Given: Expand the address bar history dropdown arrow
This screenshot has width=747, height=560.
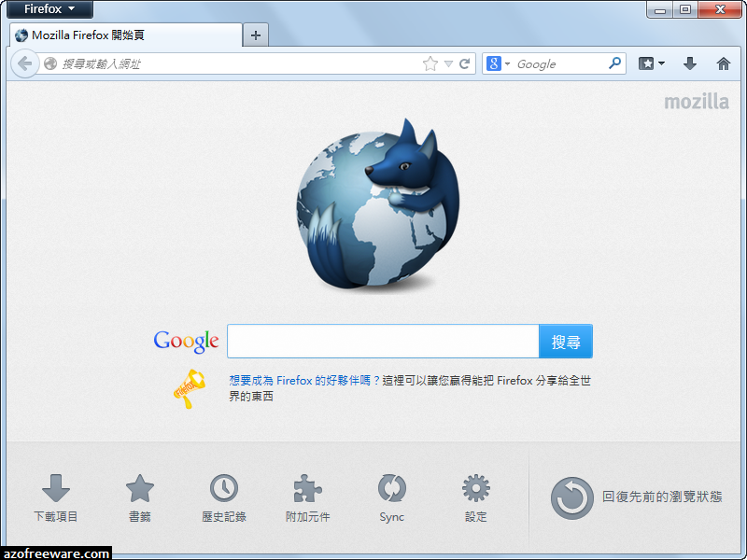Looking at the screenshot, I should (448, 63).
